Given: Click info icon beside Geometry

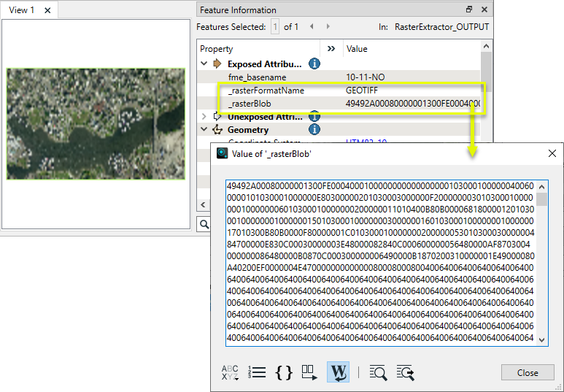Looking at the screenshot, I should (x=314, y=130).
